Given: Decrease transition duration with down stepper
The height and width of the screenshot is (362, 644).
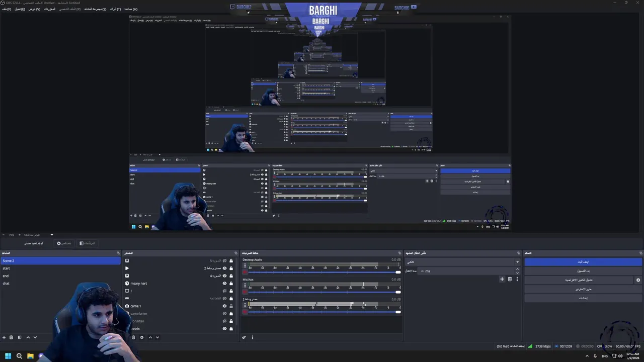Looking at the screenshot, I should [517, 273].
